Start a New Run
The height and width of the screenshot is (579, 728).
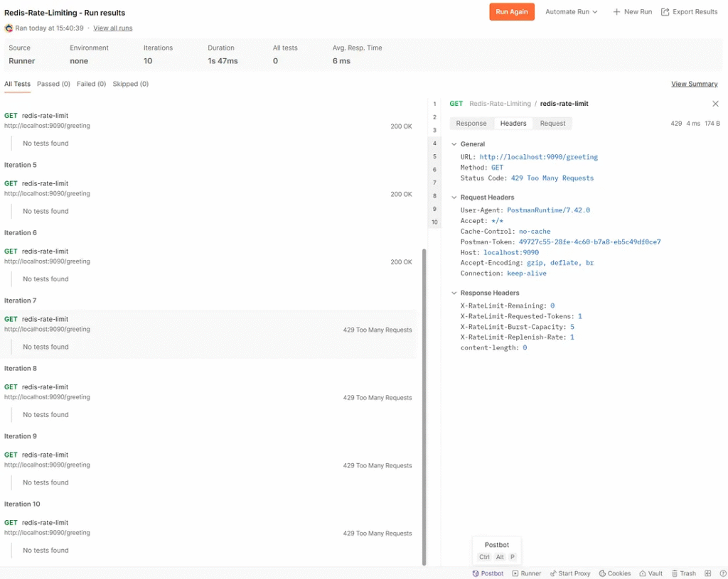(632, 12)
